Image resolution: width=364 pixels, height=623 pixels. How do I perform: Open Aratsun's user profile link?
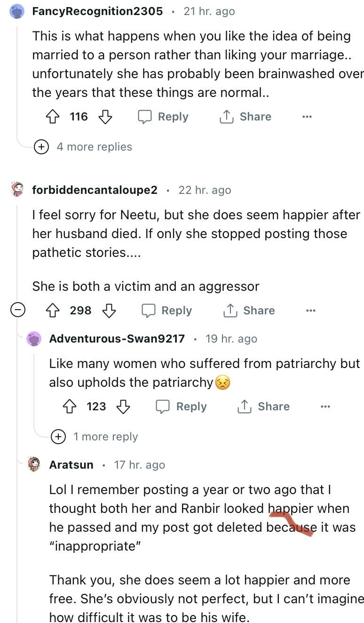(71, 465)
